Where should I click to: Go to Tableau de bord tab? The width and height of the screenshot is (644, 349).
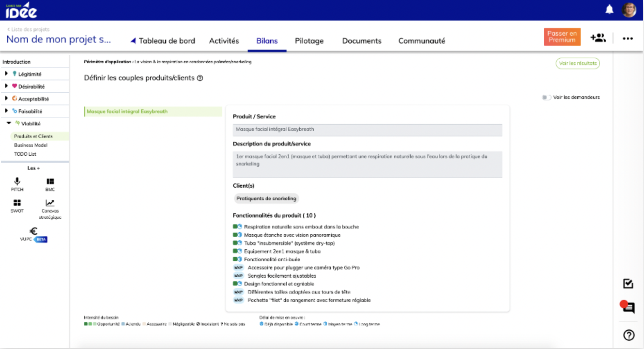coord(163,41)
